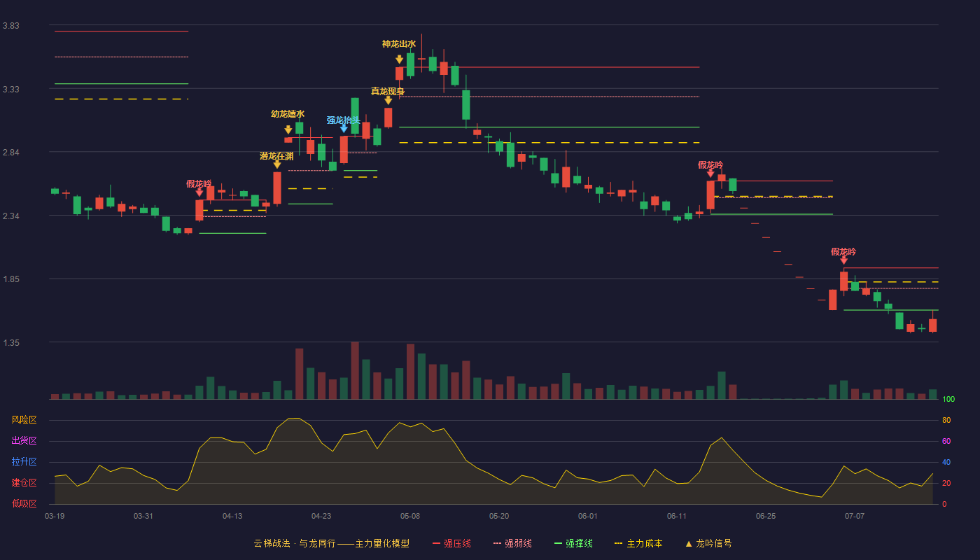Click the red 假龙吟 arrow near 07-07
The image size is (980, 560).
pos(844,260)
